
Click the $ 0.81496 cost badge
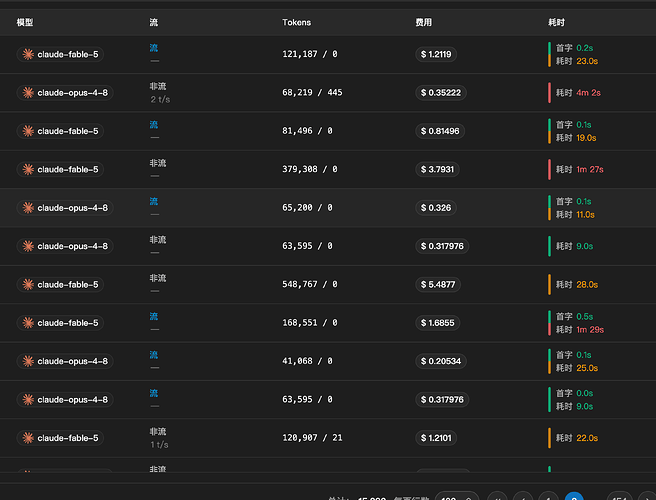pyautogui.click(x=440, y=131)
